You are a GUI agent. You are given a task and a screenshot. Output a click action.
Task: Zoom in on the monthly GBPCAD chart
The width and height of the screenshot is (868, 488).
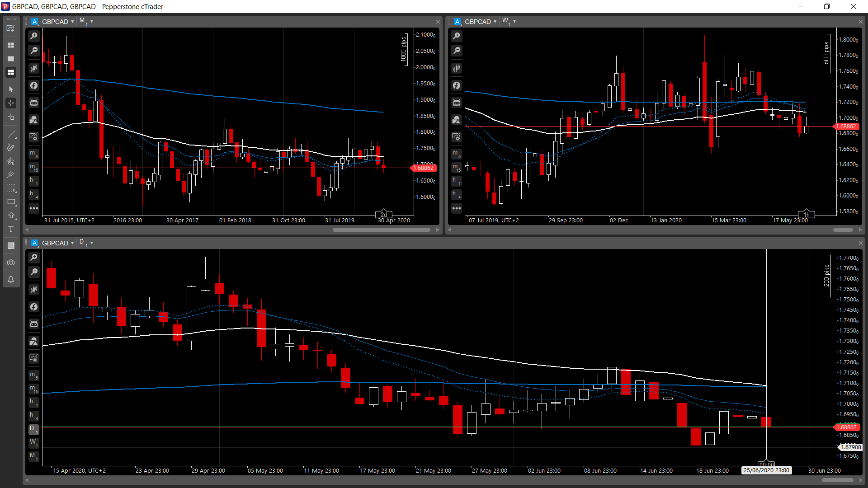(34, 36)
